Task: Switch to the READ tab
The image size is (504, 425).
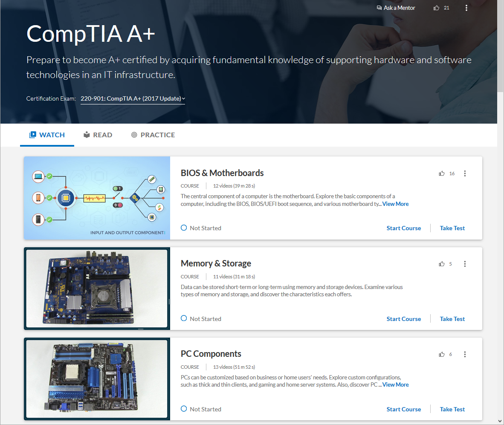Action: click(98, 135)
